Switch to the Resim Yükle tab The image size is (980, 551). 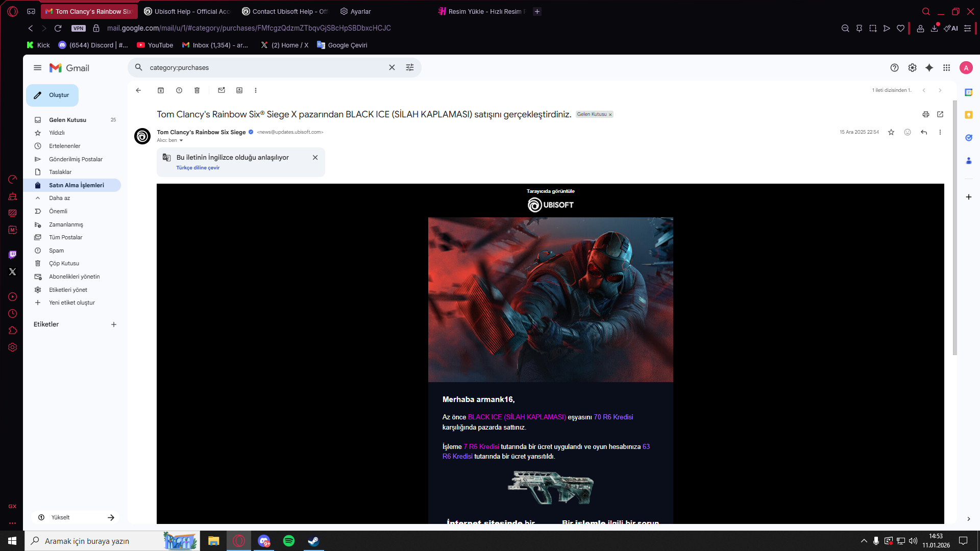pyautogui.click(x=482, y=11)
